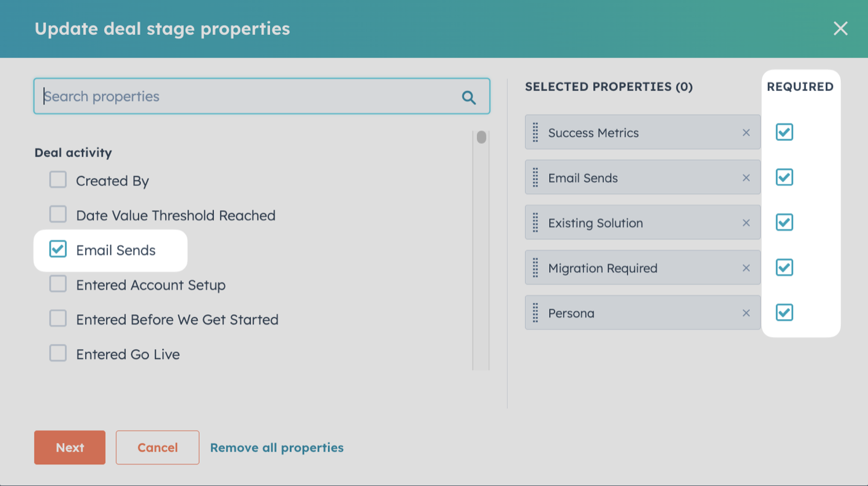868x486 pixels.
Task: Close the Update deal stage properties dialog
Action: pos(840,28)
